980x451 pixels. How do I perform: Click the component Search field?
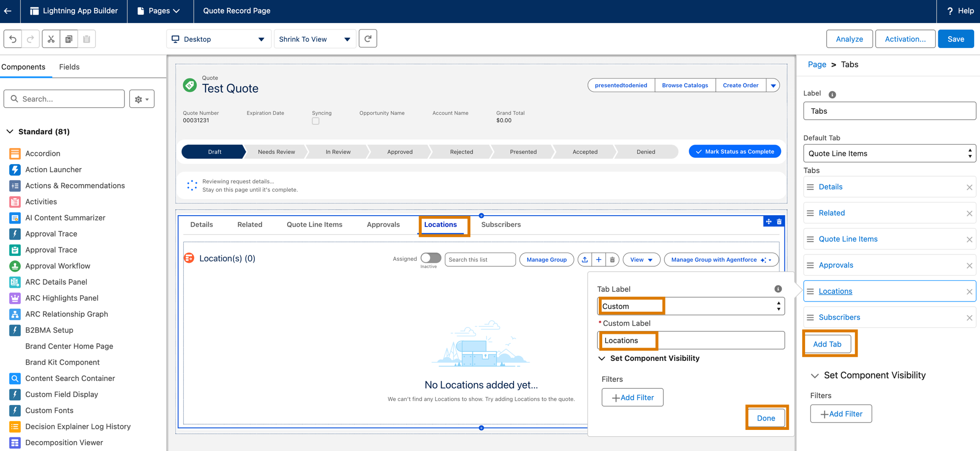(x=64, y=99)
